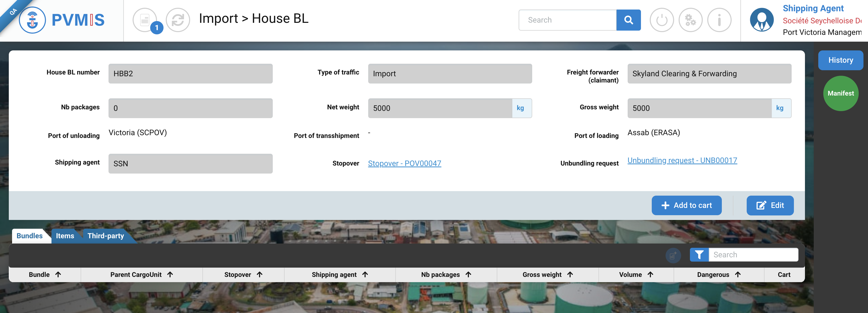Open the settings gears icon
The image size is (868, 313).
click(x=690, y=20)
